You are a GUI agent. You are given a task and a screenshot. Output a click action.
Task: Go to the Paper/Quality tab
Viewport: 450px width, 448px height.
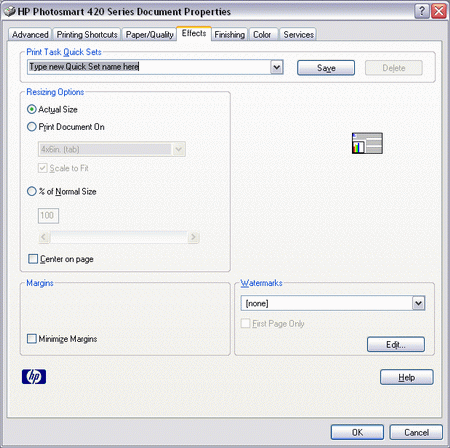click(x=150, y=35)
